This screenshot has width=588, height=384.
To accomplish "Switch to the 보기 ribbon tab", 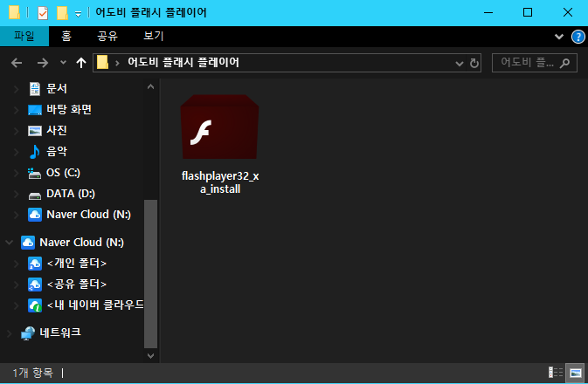I will pyautogui.click(x=154, y=36).
